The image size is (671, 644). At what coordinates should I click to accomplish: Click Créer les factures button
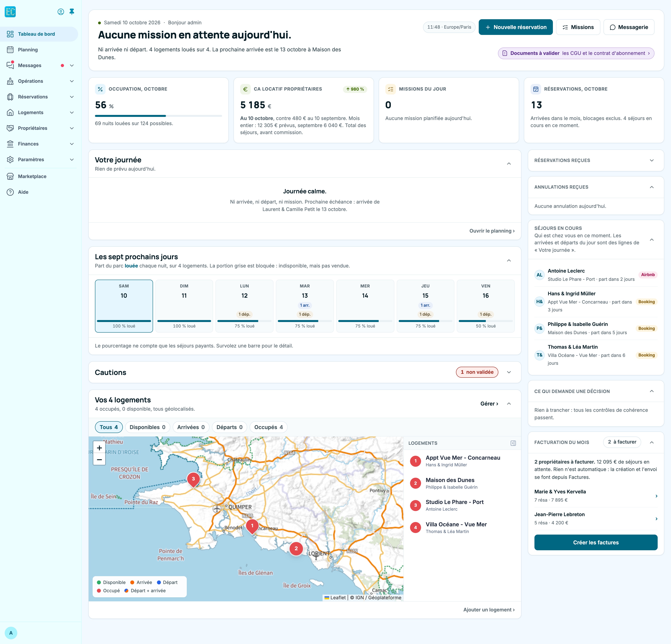click(x=596, y=542)
